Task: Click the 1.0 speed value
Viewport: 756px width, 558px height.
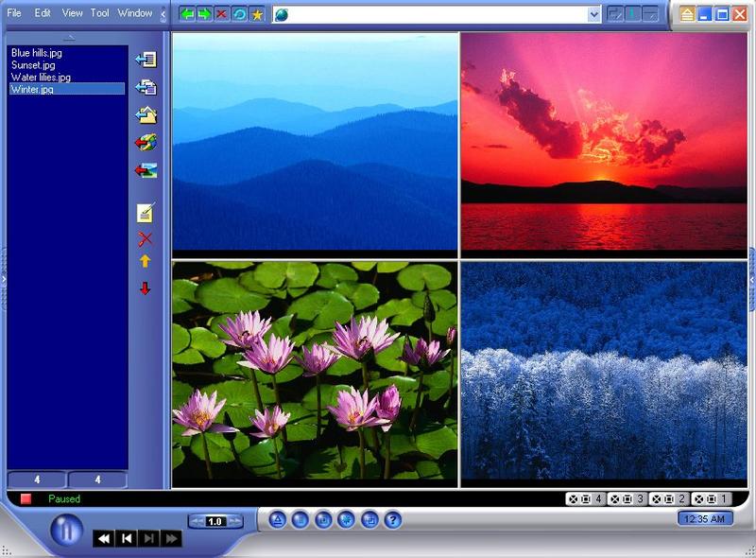Action: [x=215, y=521]
